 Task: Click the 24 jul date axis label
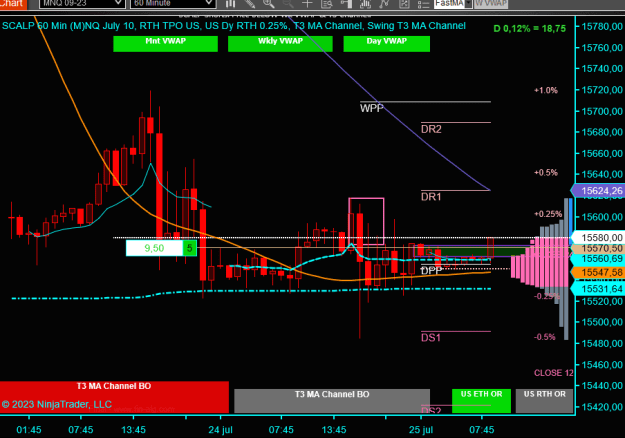click(220, 430)
